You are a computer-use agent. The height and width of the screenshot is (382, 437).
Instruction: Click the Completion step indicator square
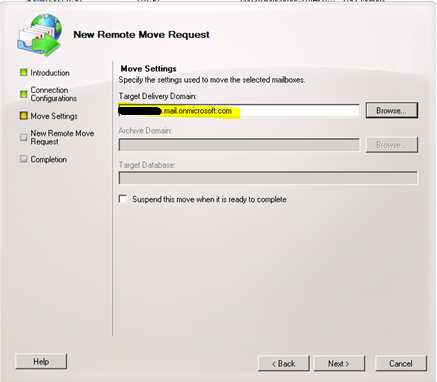[23, 159]
